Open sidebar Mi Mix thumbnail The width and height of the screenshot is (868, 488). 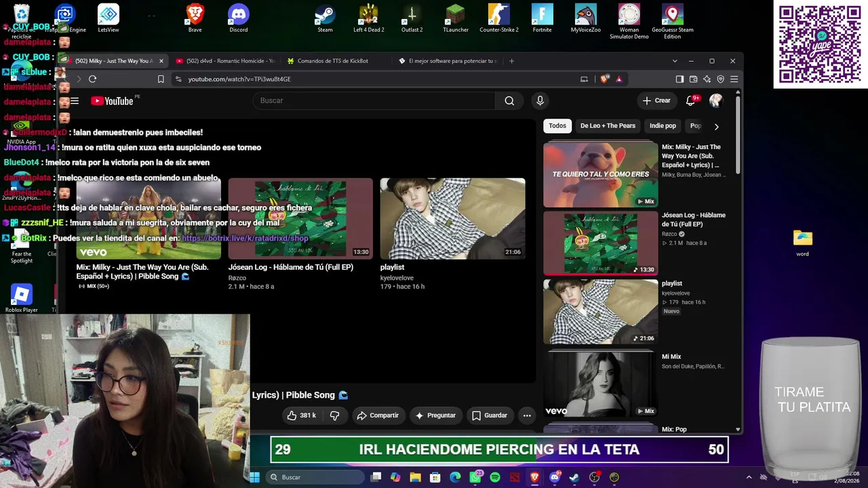coord(600,383)
